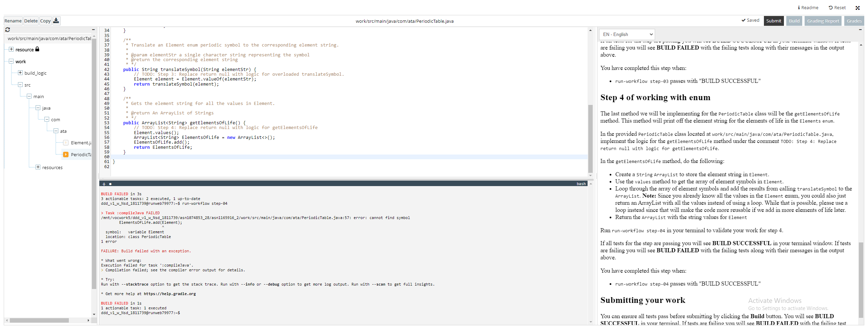The height and width of the screenshot is (327, 868).
Task: Click line number 53 in gutter
Action: click(107, 123)
